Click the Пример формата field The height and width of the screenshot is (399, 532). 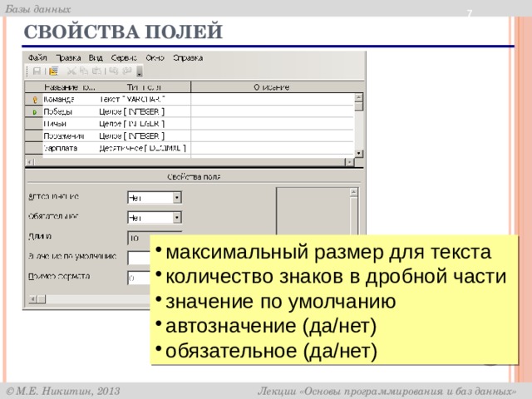pyautogui.click(x=139, y=278)
